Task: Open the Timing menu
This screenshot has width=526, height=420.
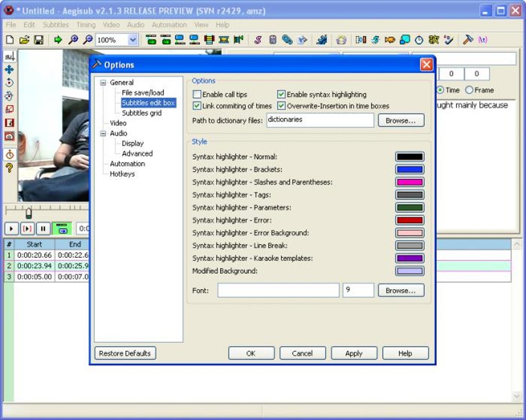Action: point(86,25)
